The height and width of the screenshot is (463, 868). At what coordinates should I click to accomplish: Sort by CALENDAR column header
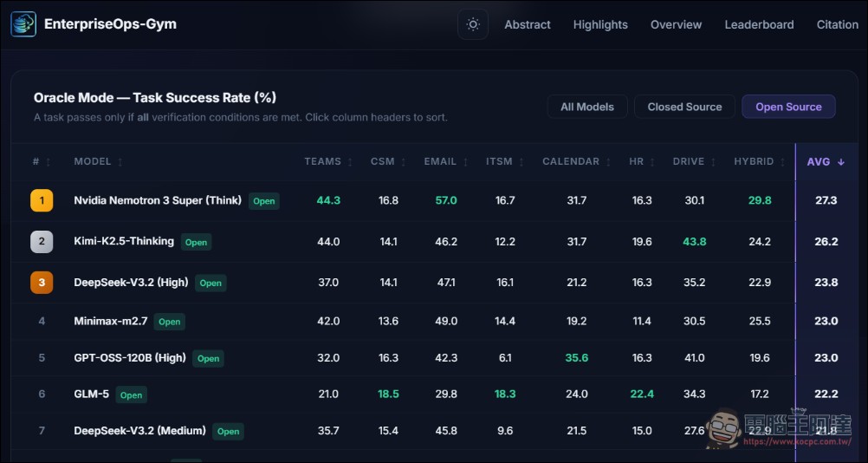pos(577,162)
